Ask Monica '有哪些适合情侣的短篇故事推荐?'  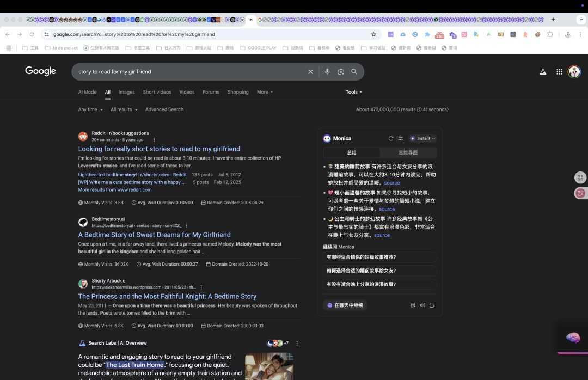point(379,257)
